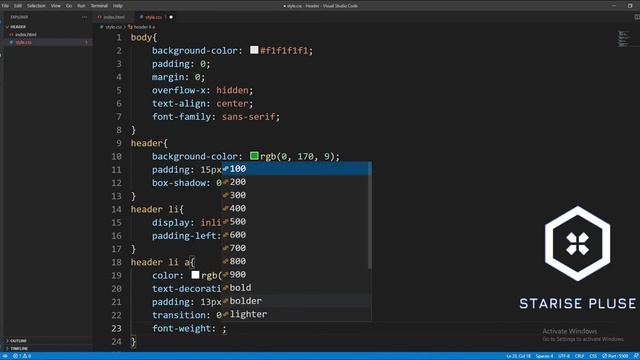Open the View menu
640x360 pixels.
point(56,6)
